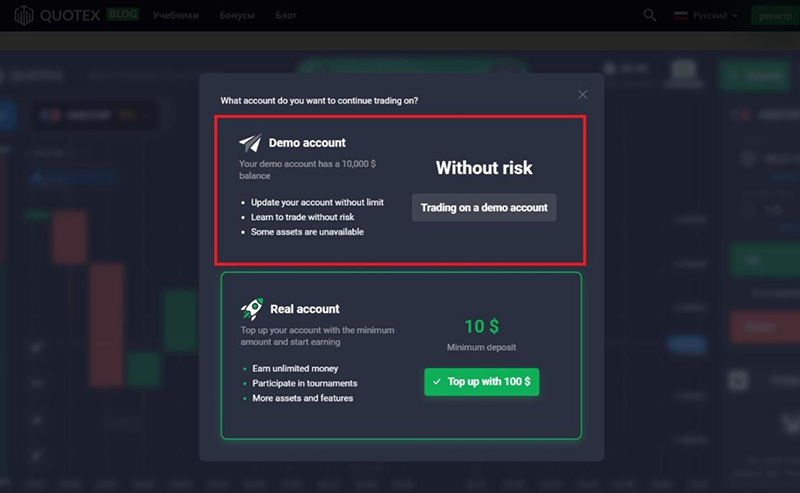Click 'Earn unlimited money' bullet
The height and width of the screenshot is (493, 800).
pyautogui.click(x=295, y=368)
